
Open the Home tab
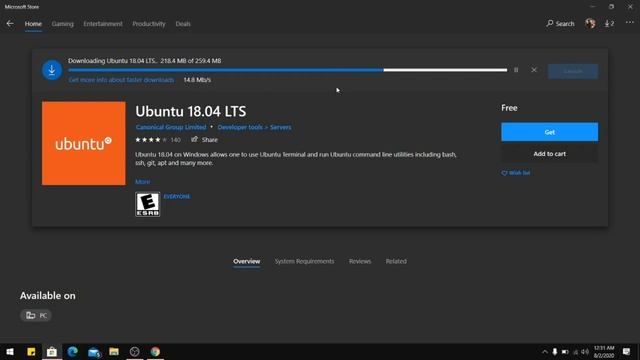33,24
